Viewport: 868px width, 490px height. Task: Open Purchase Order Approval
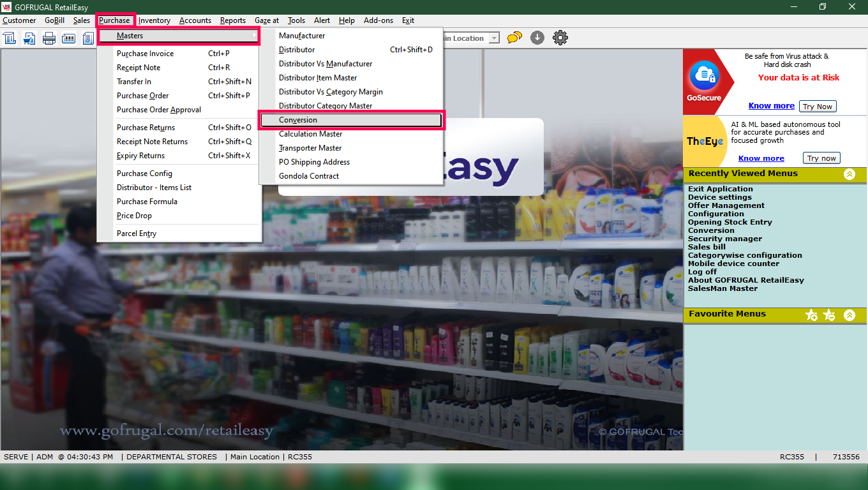179,110
